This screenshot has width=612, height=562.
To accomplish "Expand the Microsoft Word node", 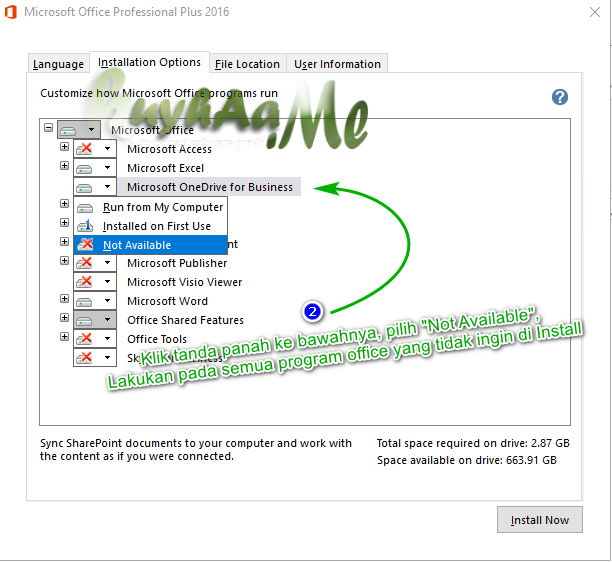I will [x=64, y=299].
